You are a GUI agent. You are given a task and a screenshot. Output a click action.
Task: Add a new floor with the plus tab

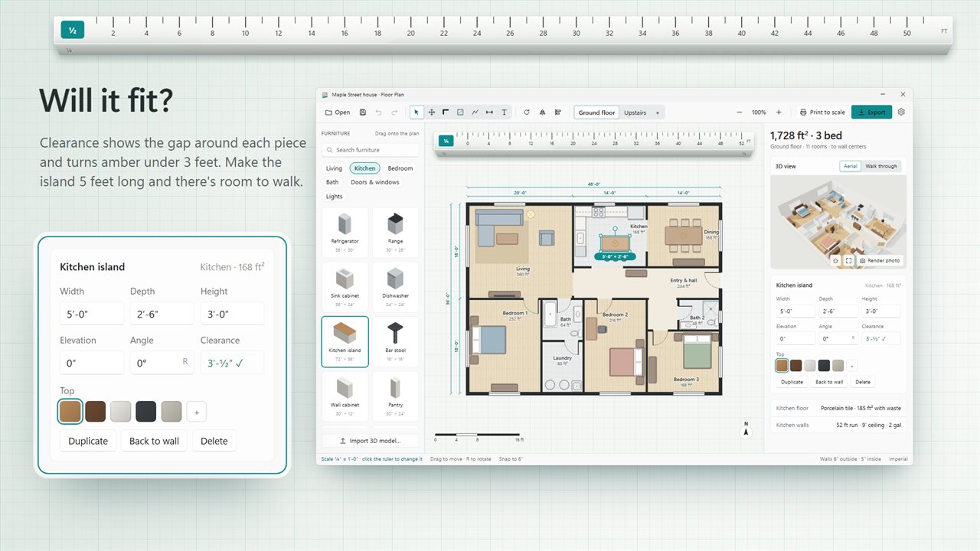(x=657, y=112)
